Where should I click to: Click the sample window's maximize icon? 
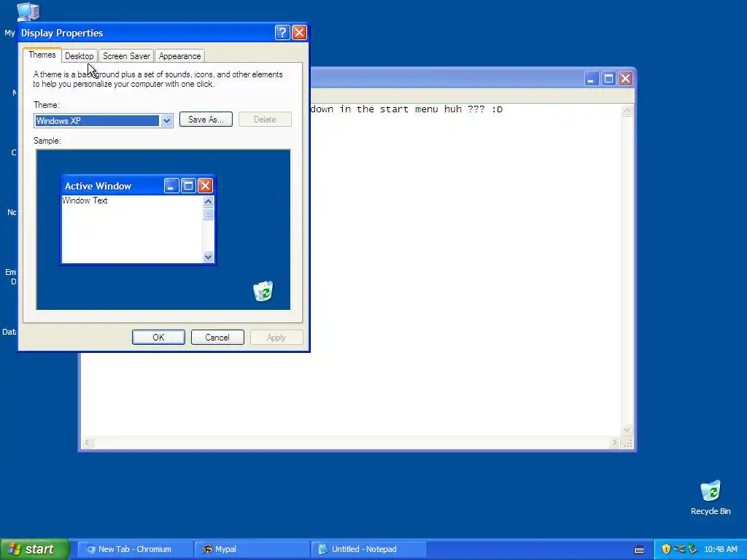point(189,186)
